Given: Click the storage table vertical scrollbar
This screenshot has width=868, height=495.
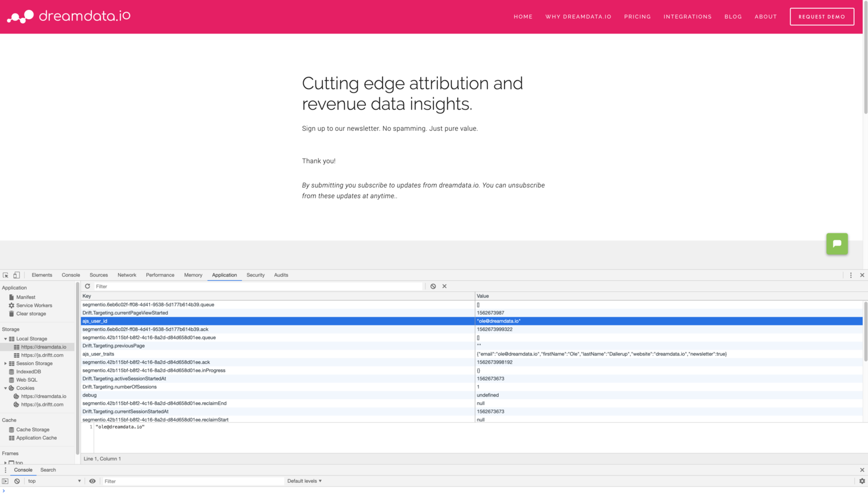Looking at the screenshot, I should click(x=865, y=332).
